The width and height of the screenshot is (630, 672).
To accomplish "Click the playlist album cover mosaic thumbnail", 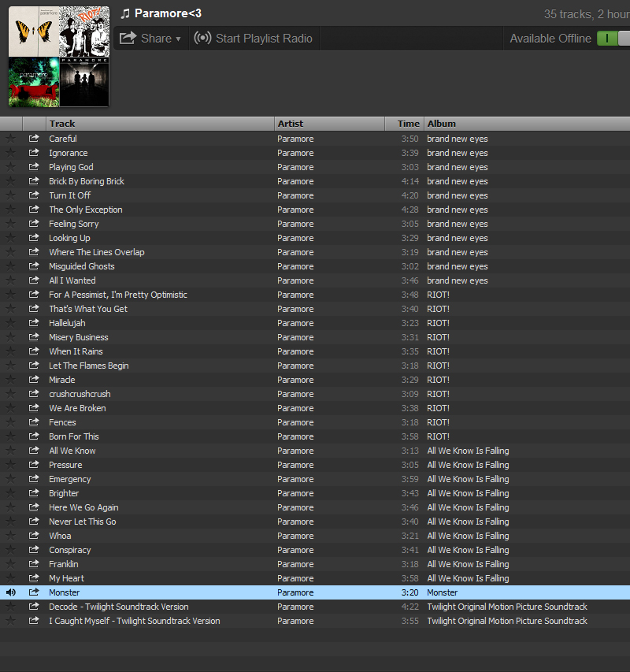I will [59, 57].
